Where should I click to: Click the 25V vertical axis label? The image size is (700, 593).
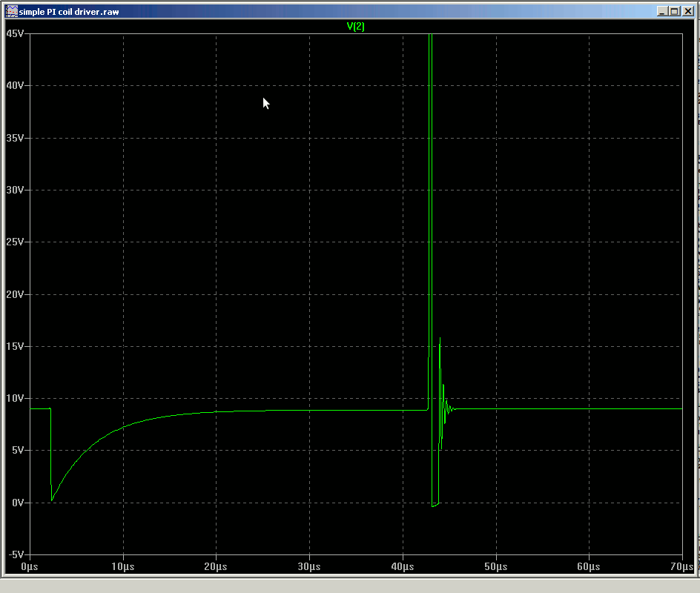coord(15,242)
